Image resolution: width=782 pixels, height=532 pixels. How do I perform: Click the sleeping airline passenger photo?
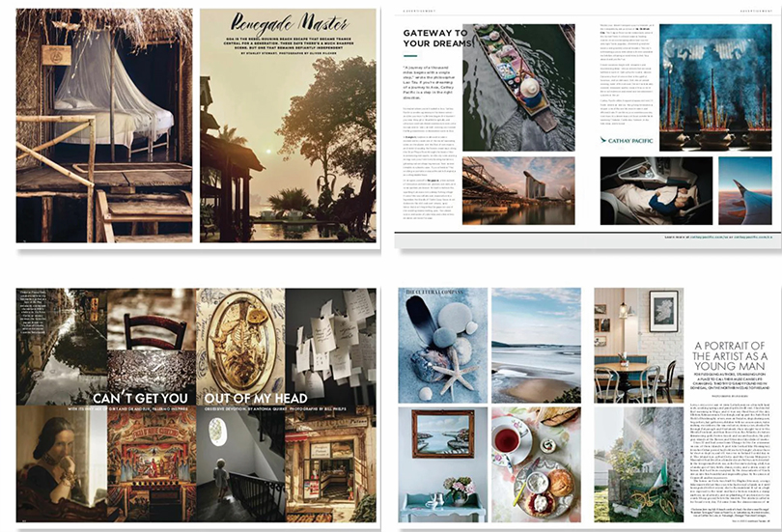pyautogui.click(x=655, y=190)
